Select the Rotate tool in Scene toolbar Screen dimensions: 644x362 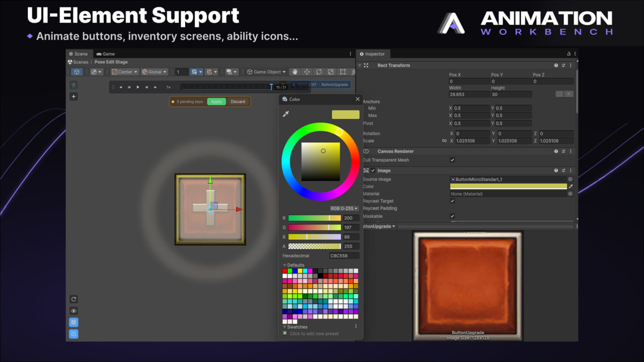319,72
